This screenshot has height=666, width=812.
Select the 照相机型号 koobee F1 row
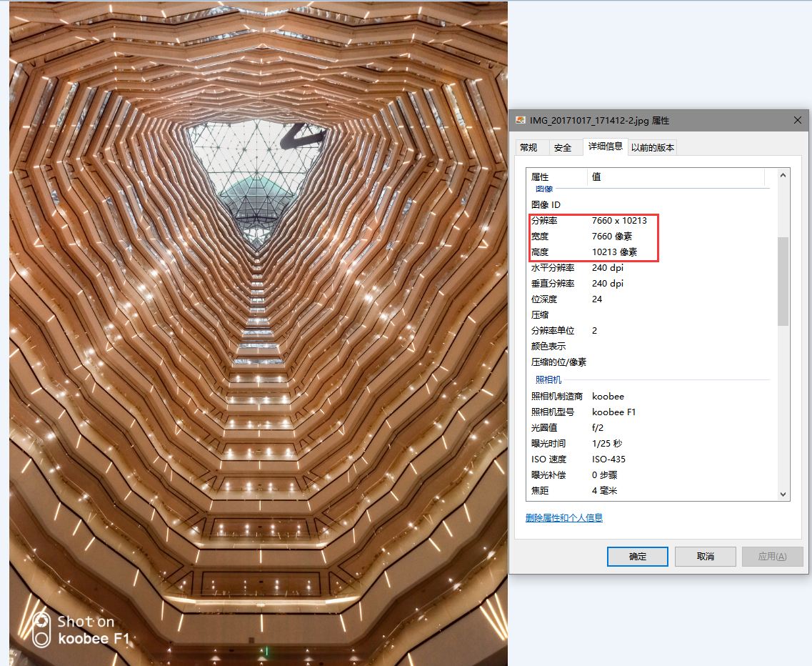click(651, 412)
